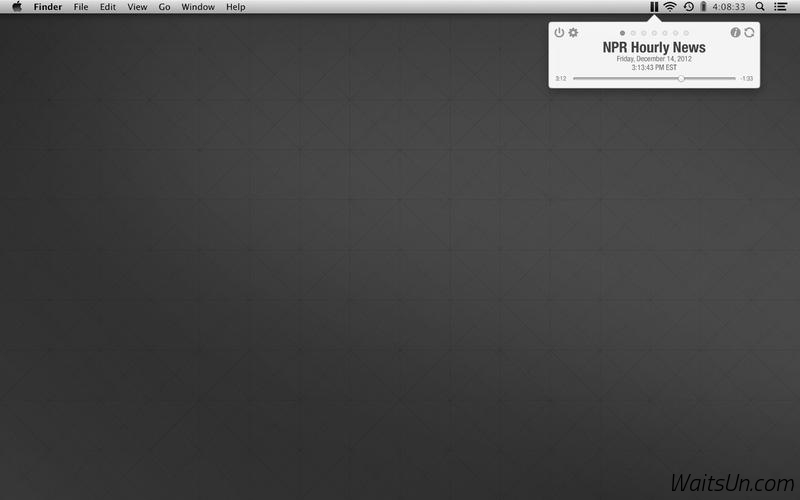Image resolution: width=800 pixels, height=500 pixels.
Task: Open Spotlight search magnifier
Action: point(760,7)
